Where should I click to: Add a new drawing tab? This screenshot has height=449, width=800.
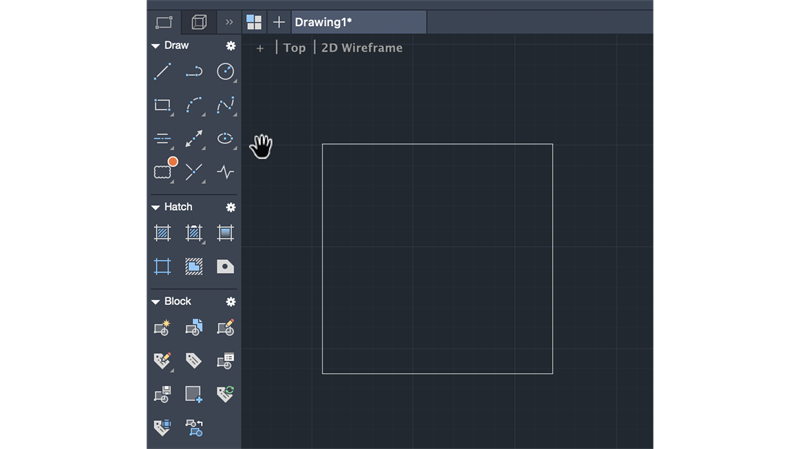click(279, 22)
